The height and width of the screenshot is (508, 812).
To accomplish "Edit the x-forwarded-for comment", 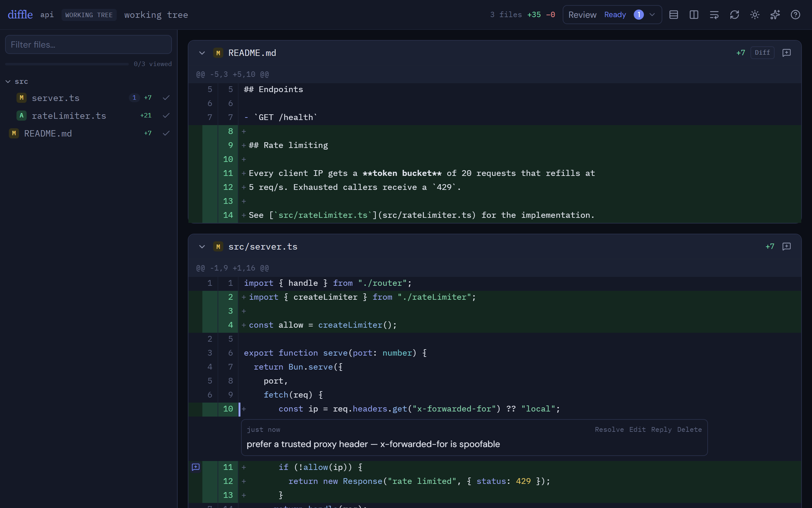I will pos(638,430).
